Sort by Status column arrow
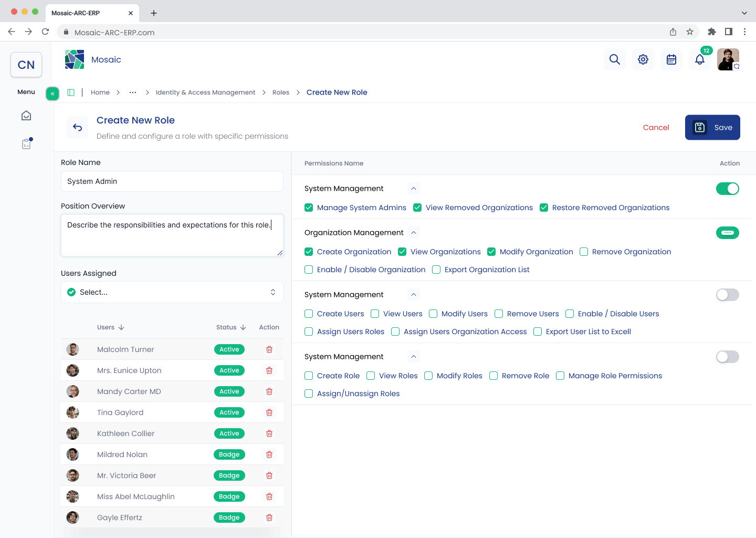 pyautogui.click(x=243, y=327)
